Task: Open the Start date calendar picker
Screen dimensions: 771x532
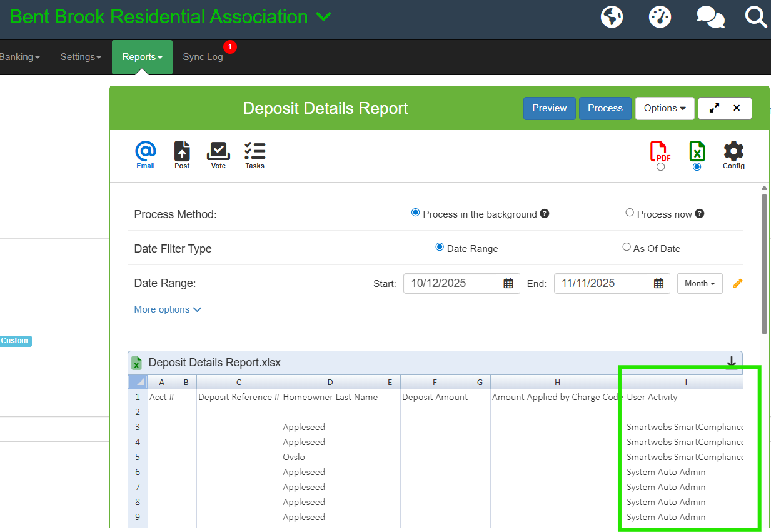Action: pyautogui.click(x=508, y=283)
